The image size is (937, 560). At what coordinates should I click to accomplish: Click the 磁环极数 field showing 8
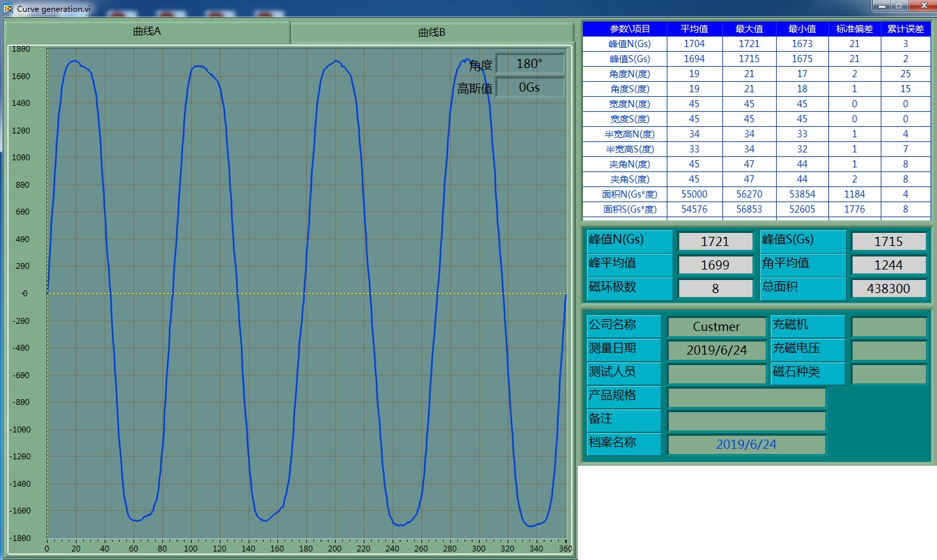715,289
